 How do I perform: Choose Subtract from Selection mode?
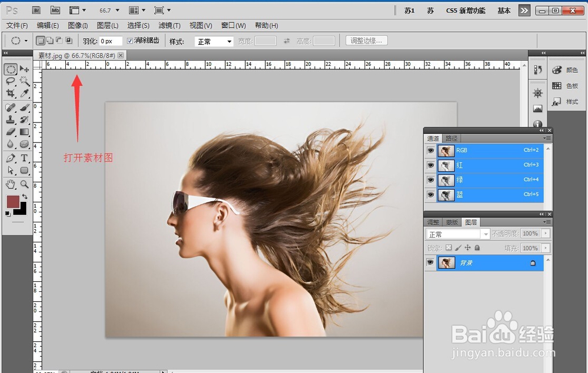pyautogui.click(x=59, y=40)
